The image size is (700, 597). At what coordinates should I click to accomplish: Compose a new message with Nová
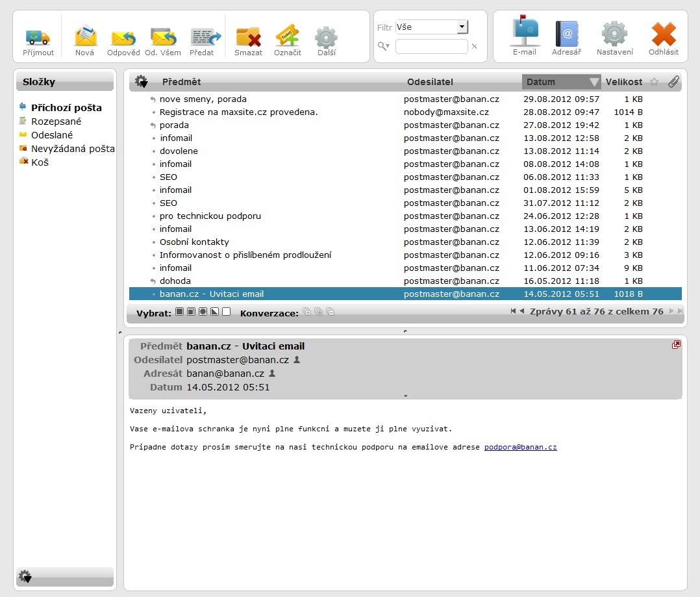pyautogui.click(x=84, y=38)
